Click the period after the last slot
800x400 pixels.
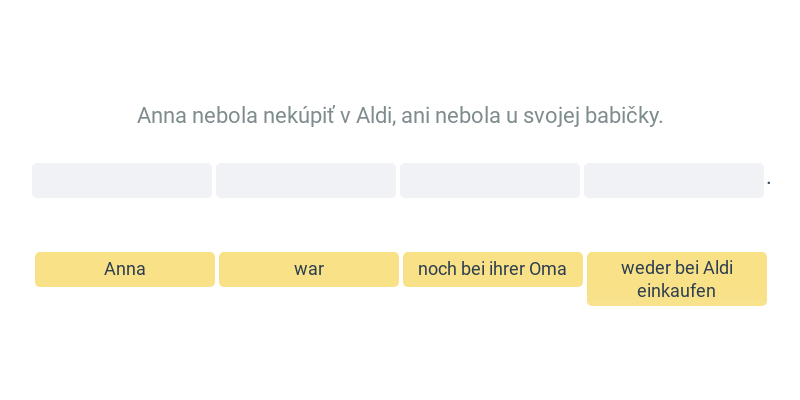pos(769,183)
